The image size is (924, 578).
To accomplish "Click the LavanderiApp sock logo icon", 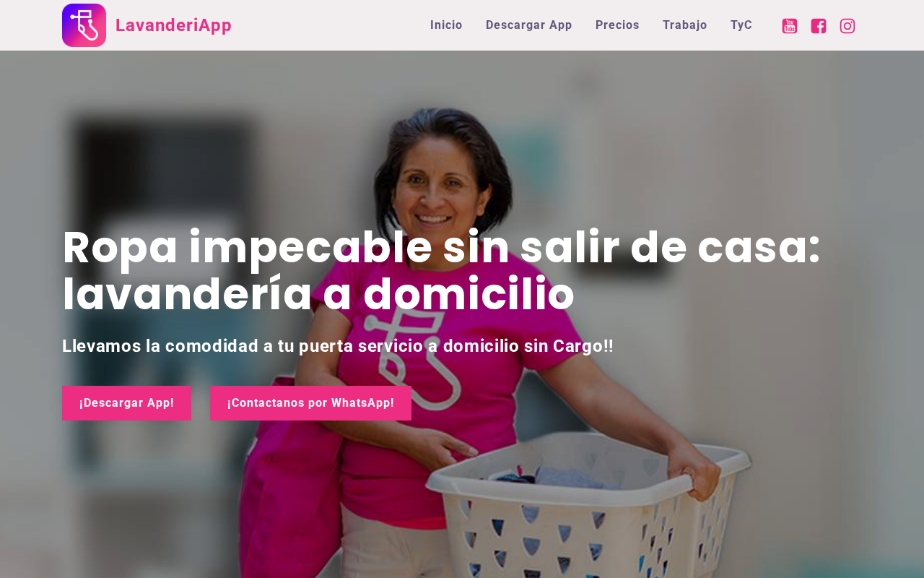I will [84, 25].
